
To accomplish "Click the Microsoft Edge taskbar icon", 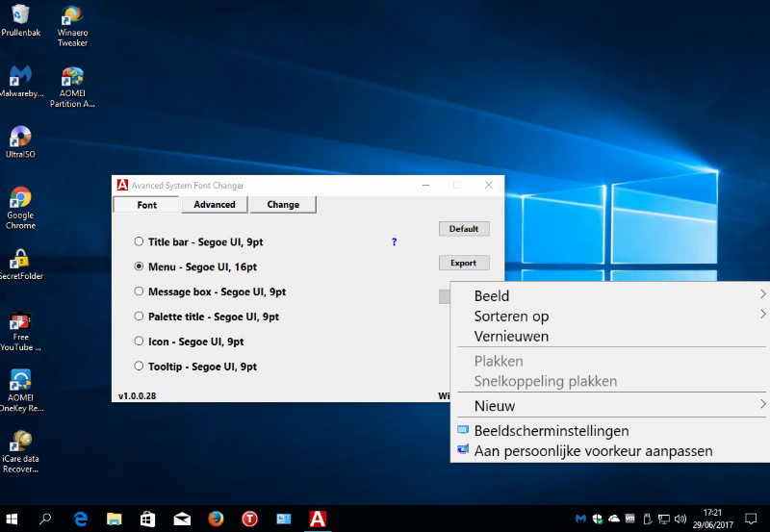I will coord(82,519).
